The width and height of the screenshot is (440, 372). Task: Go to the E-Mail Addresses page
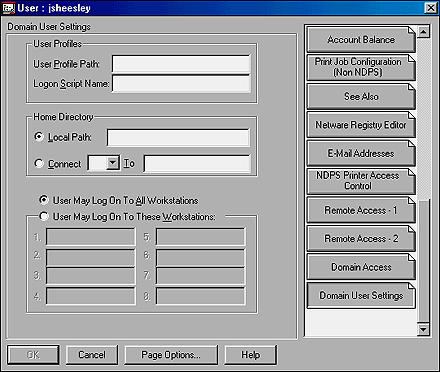click(x=361, y=153)
